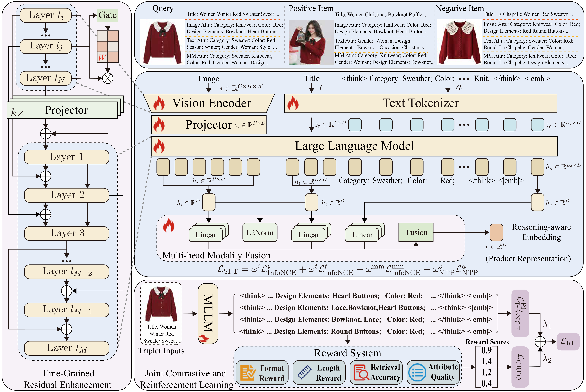
Task: Click the plus circle between Layer 1 and Layer 2
Action: [x=46, y=176]
